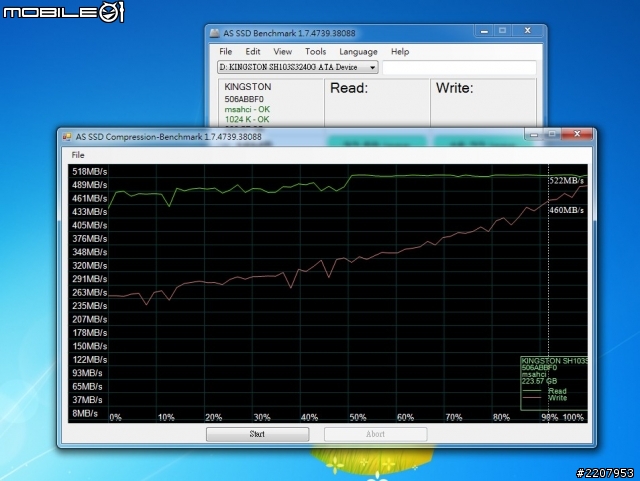The height and width of the screenshot is (481, 640).
Task: Open the Help menu in AS SSD Benchmark
Action: [400, 51]
